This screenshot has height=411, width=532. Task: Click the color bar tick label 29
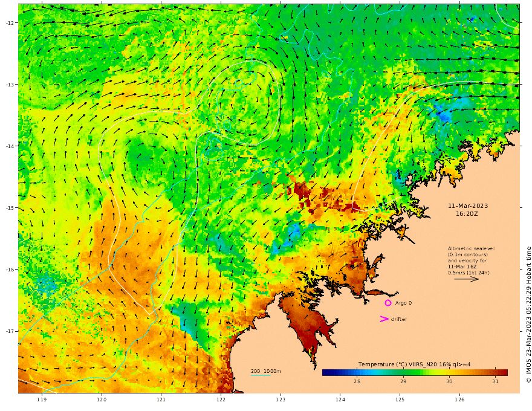pos(403,381)
